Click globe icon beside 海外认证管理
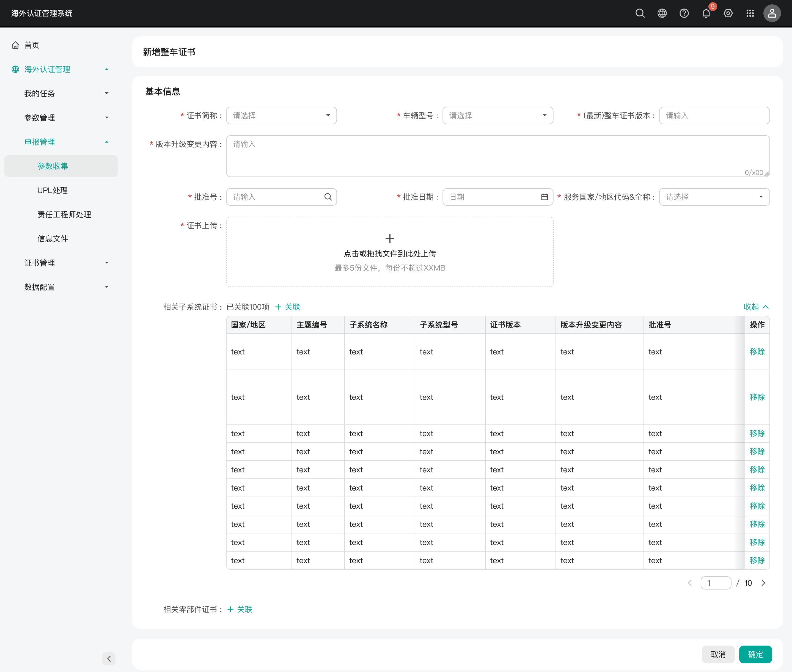Screen dimensions: 792x672 point(15,69)
